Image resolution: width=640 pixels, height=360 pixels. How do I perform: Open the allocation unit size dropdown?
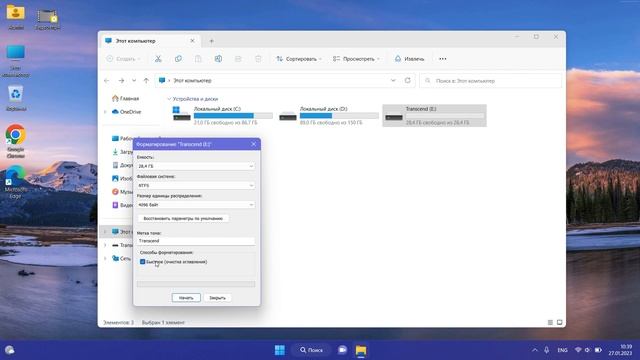196,204
